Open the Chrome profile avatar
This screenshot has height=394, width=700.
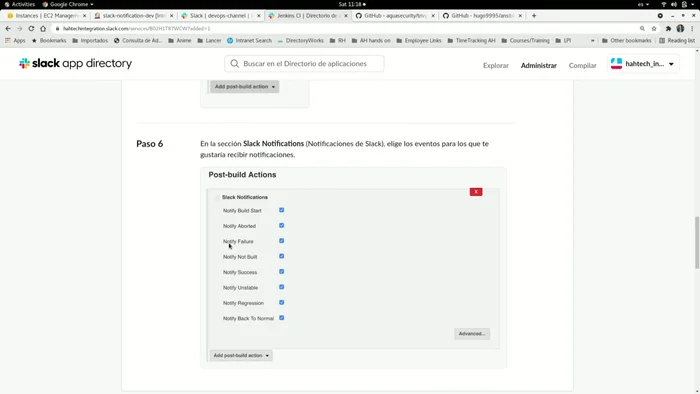[680, 28]
